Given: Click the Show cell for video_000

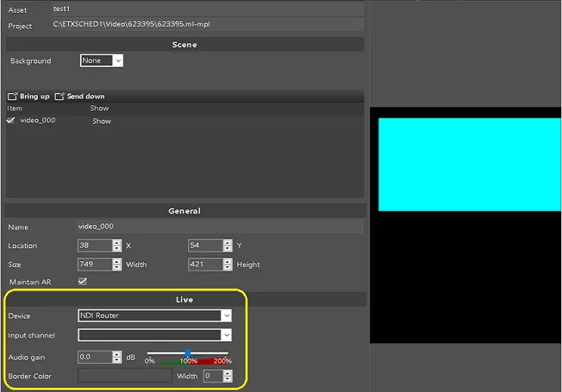Looking at the screenshot, I should (x=101, y=121).
